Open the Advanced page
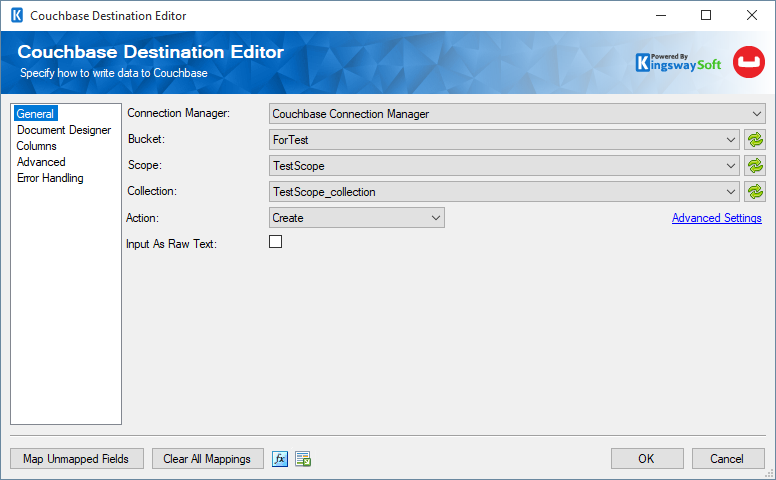 (x=41, y=162)
